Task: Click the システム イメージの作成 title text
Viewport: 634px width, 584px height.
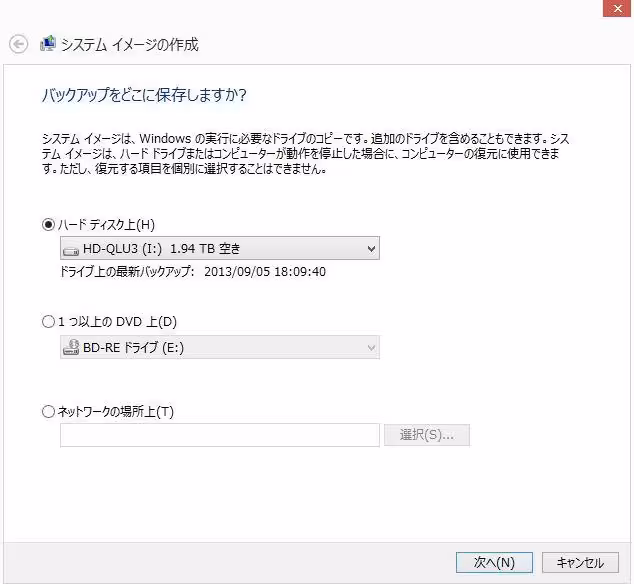Action: 130,44
